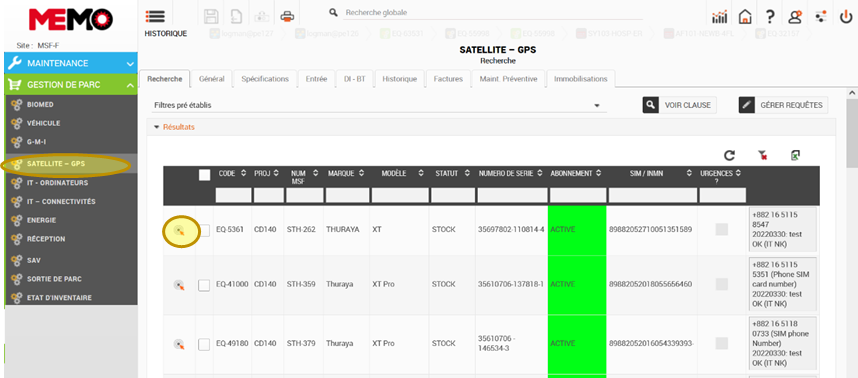Click the MODÈLE column filter field
This screenshot has height=378, width=858.
click(x=399, y=195)
